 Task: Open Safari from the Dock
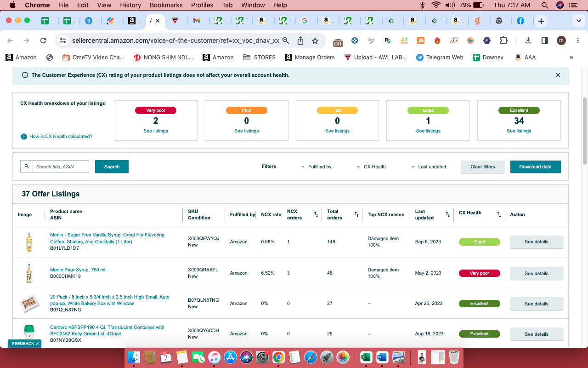(311, 357)
